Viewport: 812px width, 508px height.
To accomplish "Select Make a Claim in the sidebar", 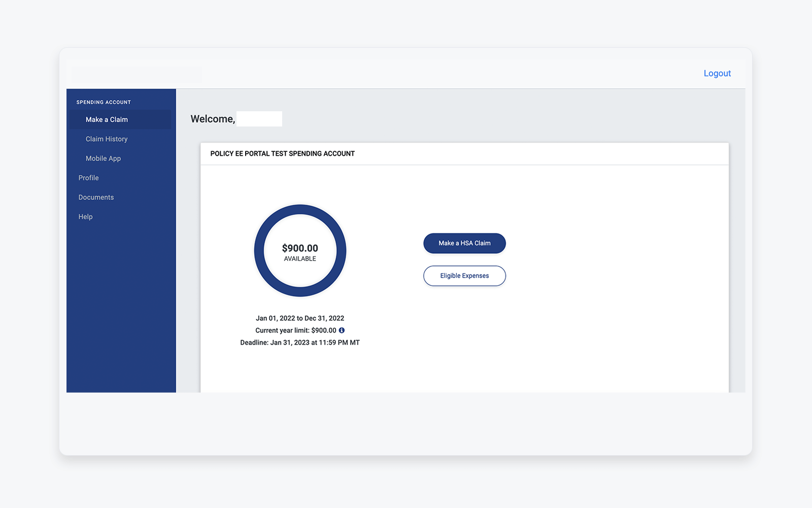I will (x=107, y=119).
